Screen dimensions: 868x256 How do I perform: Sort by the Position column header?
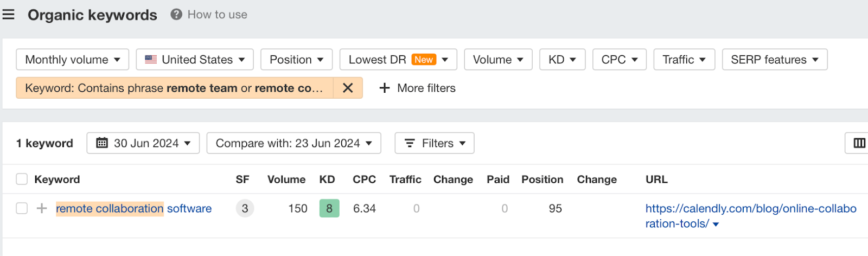542,180
